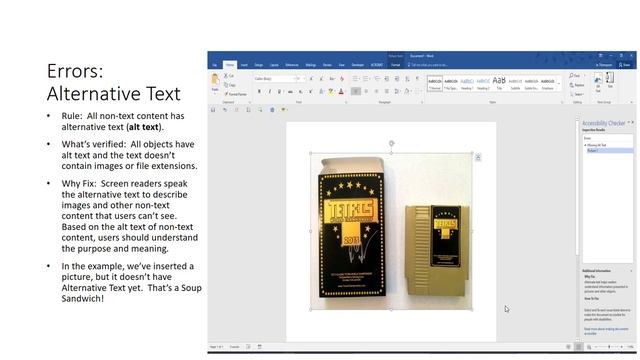Click the Bullets list button
Screen dimensions: 640x360
(356, 79)
